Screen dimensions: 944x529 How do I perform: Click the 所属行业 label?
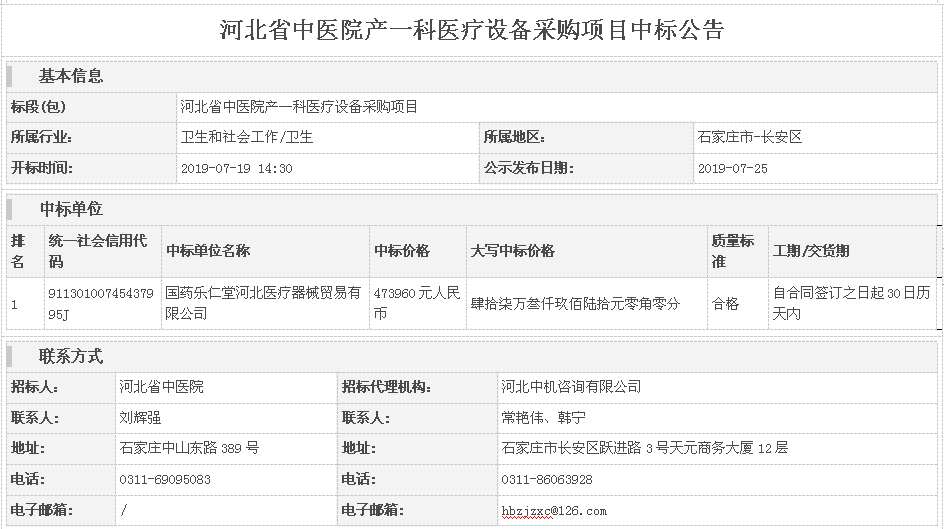pos(42,137)
